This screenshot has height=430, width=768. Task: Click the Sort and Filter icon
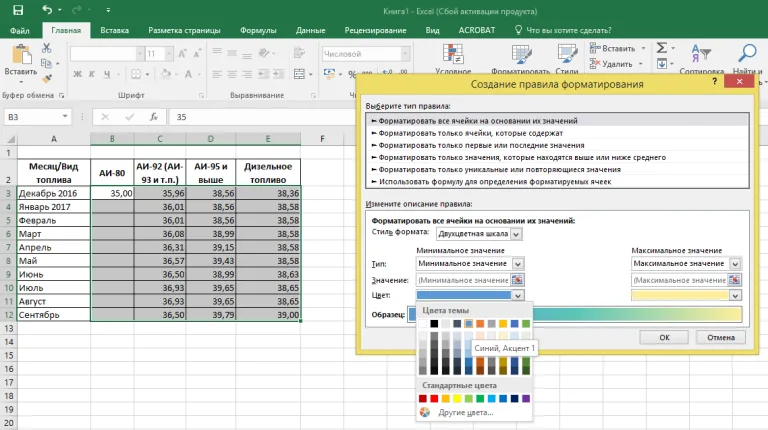pyautogui.click(x=701, y=53)
